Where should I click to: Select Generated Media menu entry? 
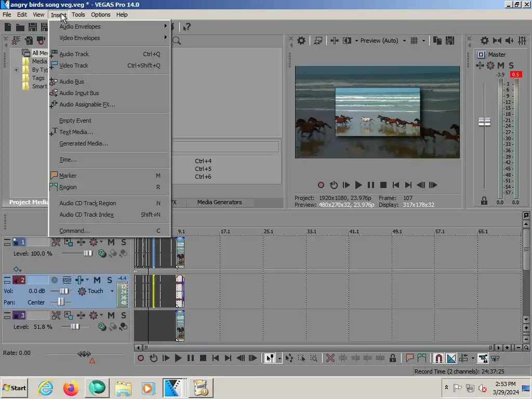[x=109, y=143]
